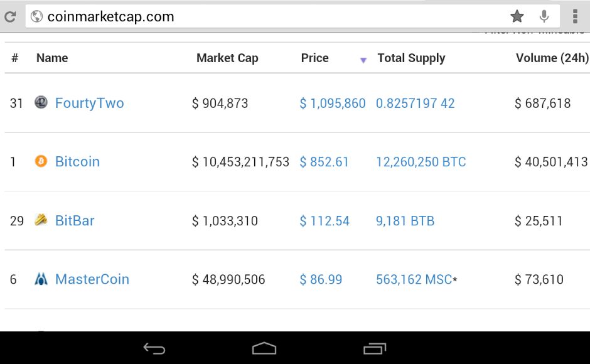Open the MasterCoin name link
Screen dimensions: 590x364
(92, 279)
